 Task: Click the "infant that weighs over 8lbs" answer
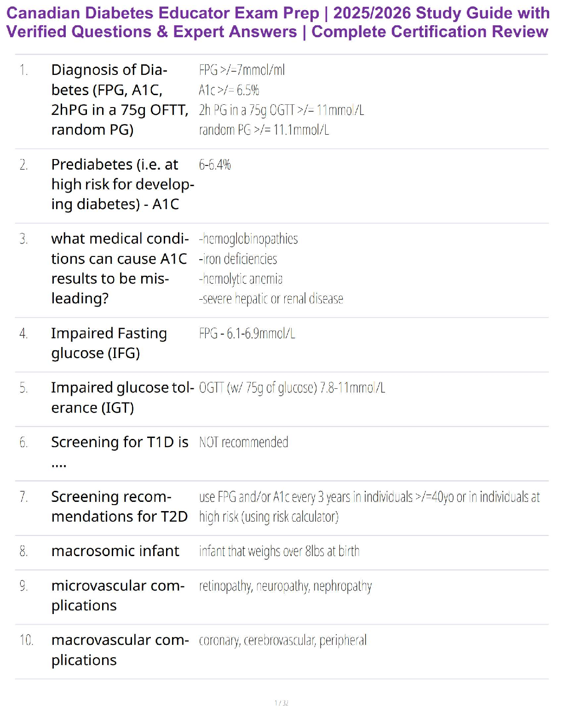click(279, 551)
